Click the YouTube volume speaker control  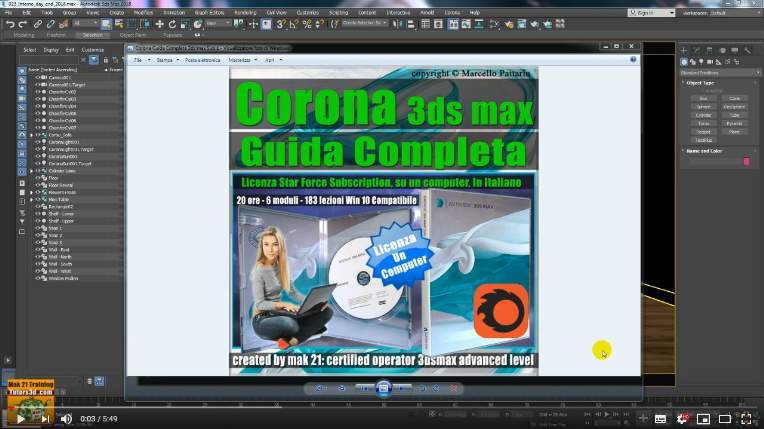click(66, 419)
